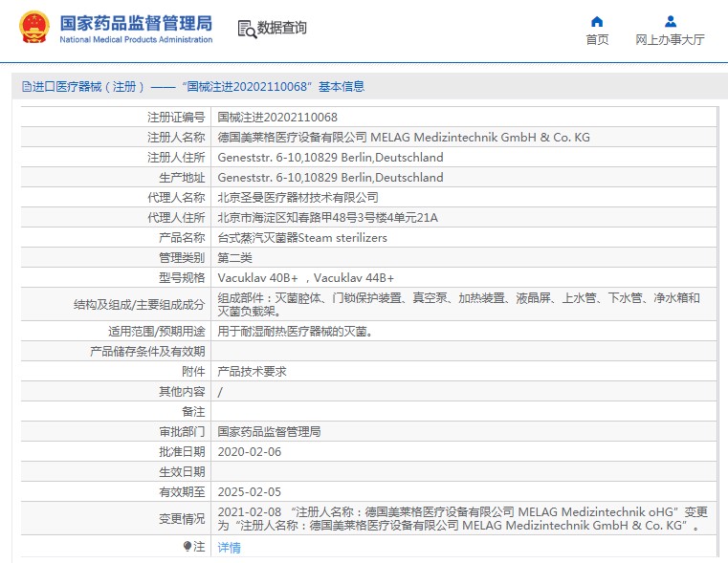Select the 管理类别 label

pyautogui.click(x=182, y=258)
